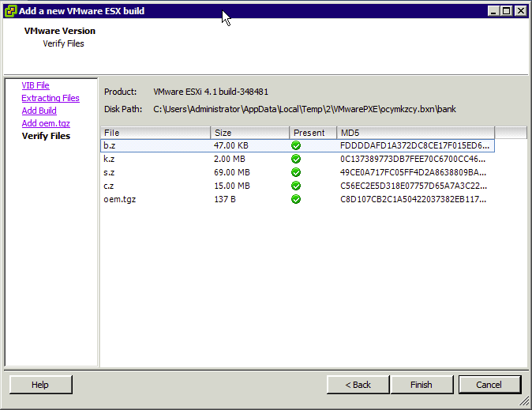Image resolution: width=532 pixels, height=410 pixels.
Task: Click green check icon for oem.tgz
Action: pyautogui.click(x=296, y=199)
